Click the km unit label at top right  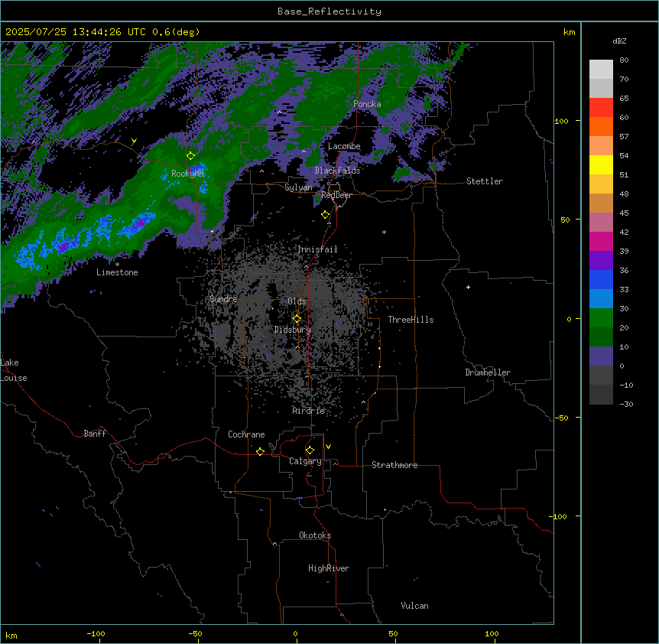[x=569, y=32]
